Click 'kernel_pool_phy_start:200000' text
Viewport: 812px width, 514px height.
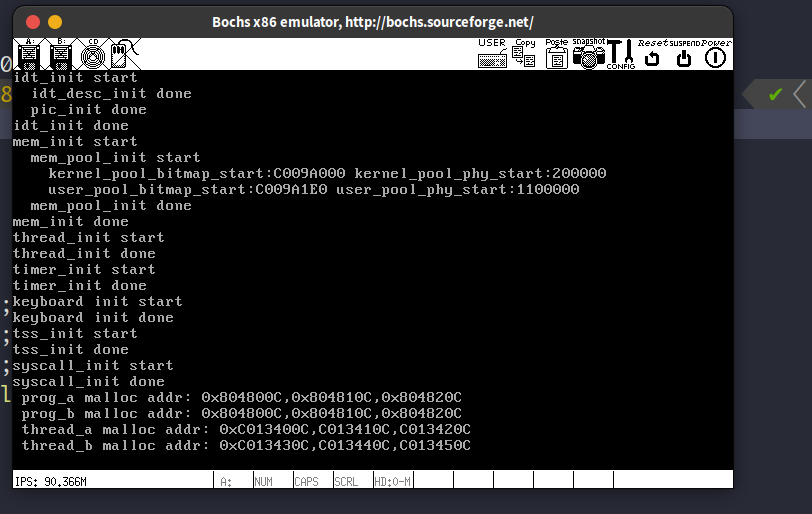click(480, 173)
